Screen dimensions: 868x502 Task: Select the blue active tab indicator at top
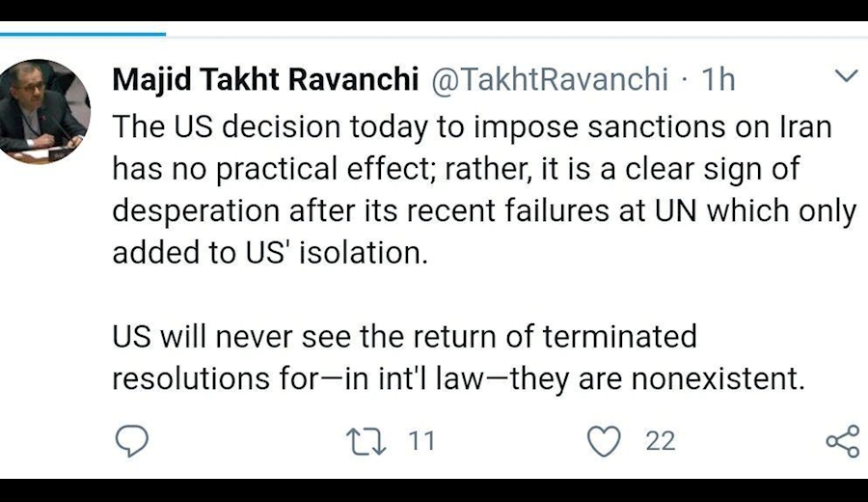pos(83,34)
